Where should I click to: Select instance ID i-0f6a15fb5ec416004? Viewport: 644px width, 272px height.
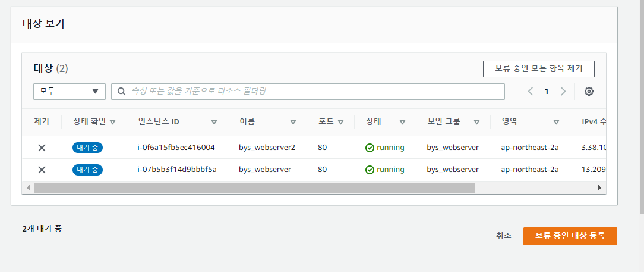(176, 148)
